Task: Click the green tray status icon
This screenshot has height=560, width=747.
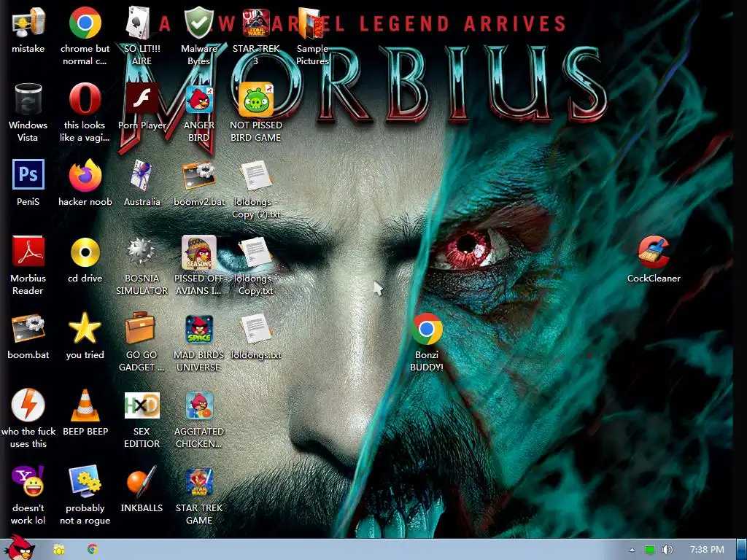Action: tap(650, 550)
